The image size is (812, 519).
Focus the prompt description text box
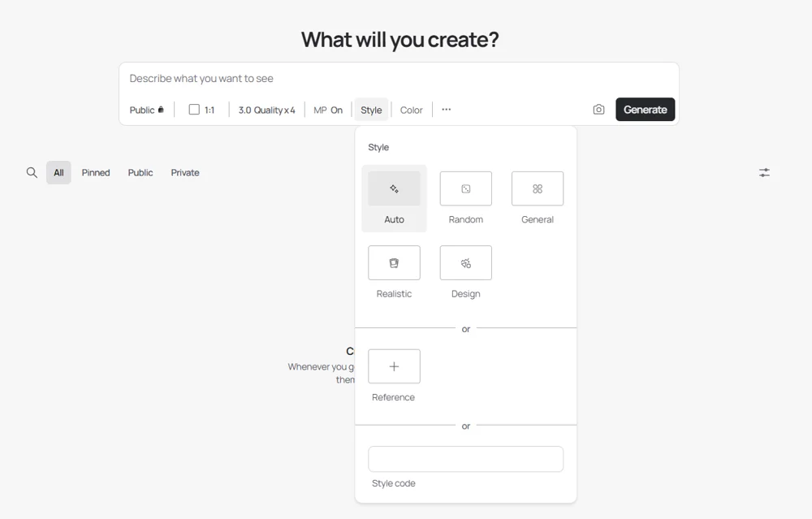click(399, 78)
